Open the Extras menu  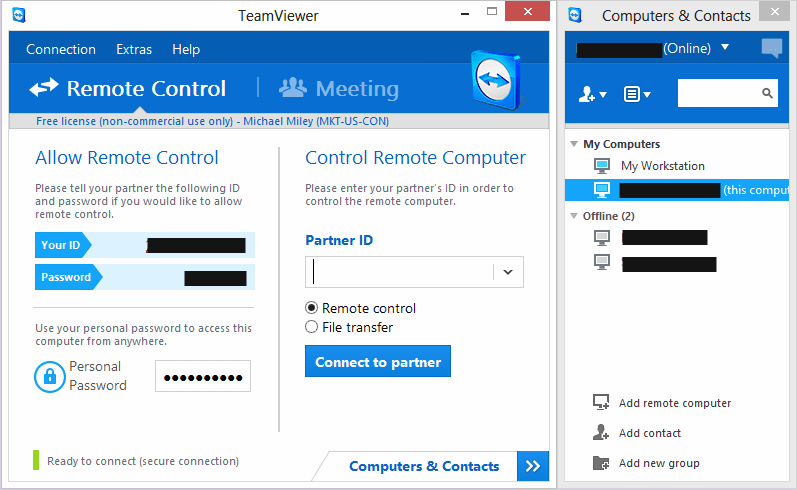pos(134,49)
